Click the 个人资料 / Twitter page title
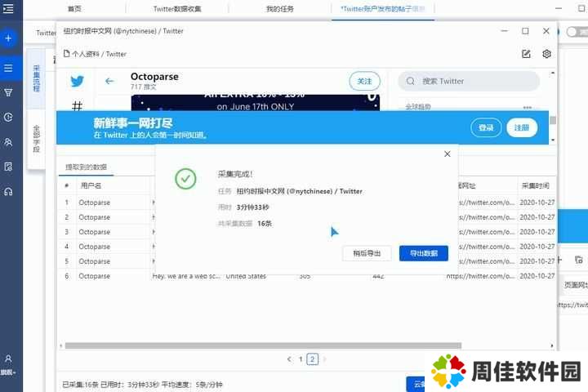Viewport: 588px width, 392px height. click(99, 54)
